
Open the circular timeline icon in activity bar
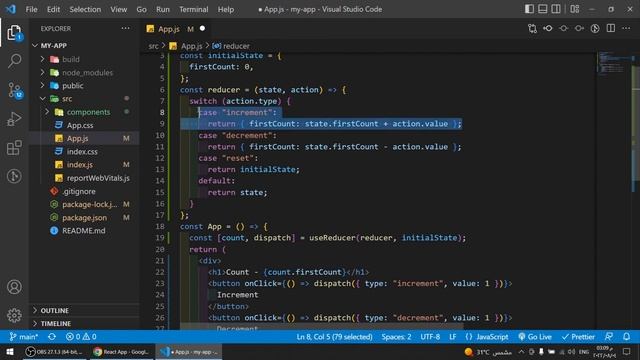[x=14, y=176]
